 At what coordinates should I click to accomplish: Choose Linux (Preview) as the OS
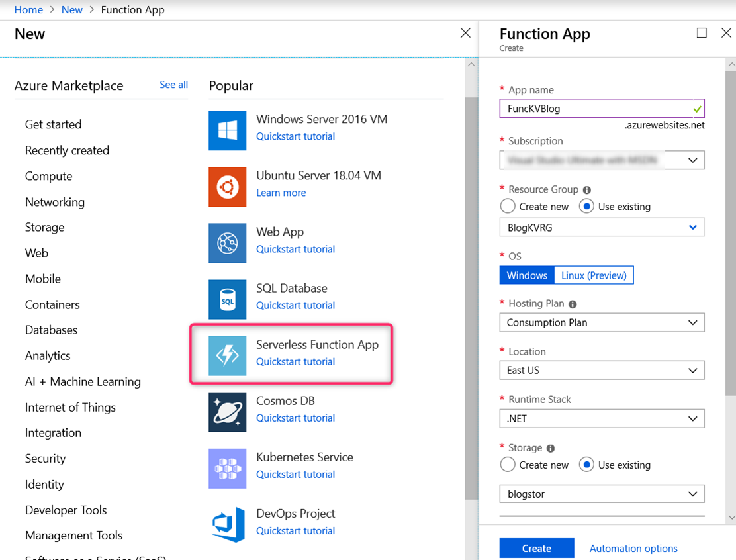594,275
